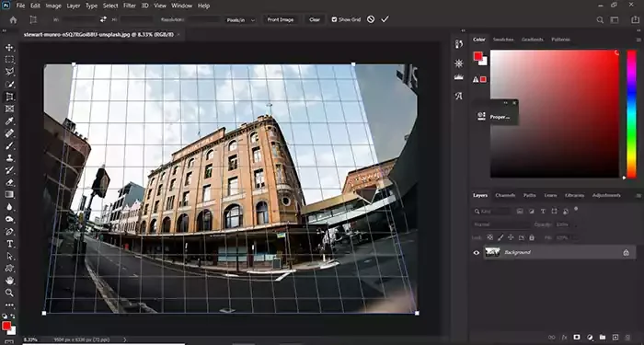The height and width of the screenshot is (345, 644).
Task: Switch to the Paths tab
Action: coord(529,195)
